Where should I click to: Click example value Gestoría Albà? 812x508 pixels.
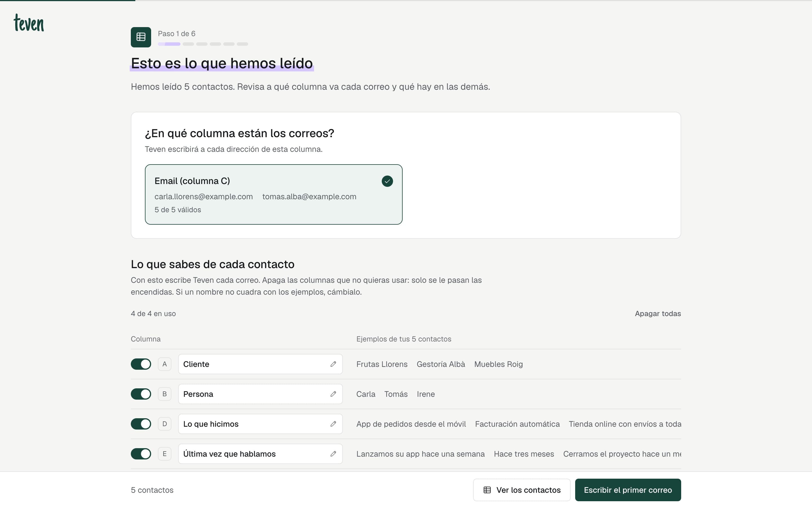coord(441,364)
